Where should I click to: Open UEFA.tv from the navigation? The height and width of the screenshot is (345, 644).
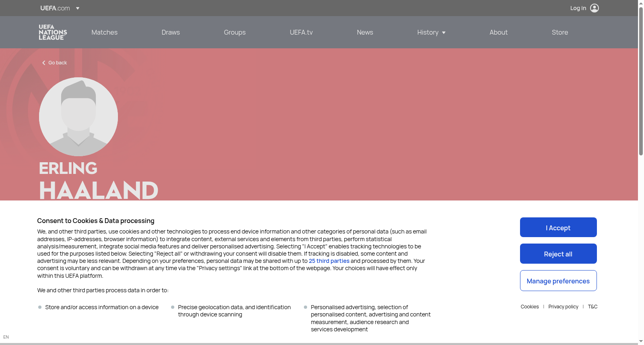pyautogui.click(x=301, y=32)
